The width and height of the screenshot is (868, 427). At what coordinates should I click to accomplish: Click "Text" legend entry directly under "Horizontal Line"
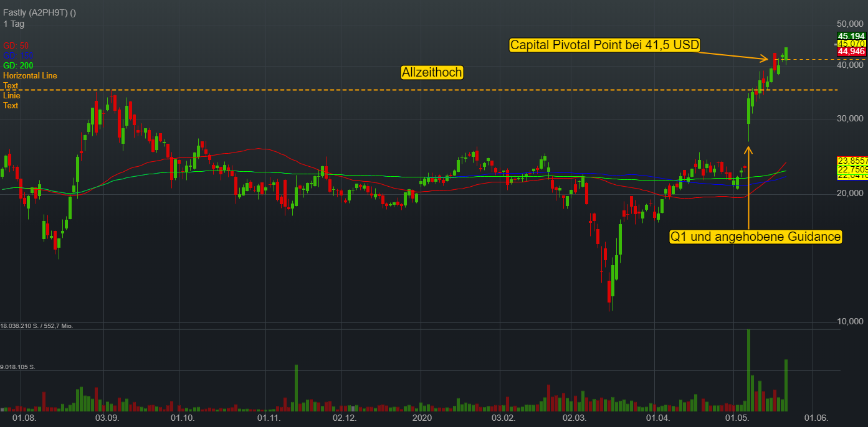11,85
